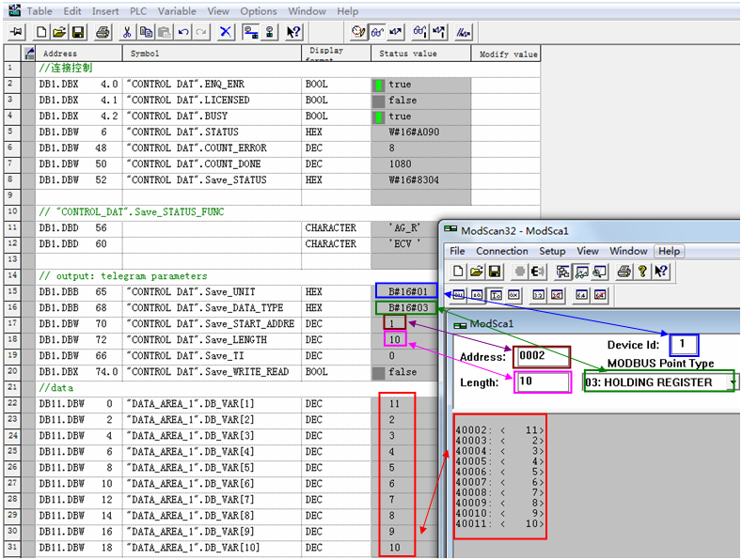The height and width of the screenshot is (560, 742).
Task: Expand the MODBUS Point Type dropdown
Action: coord(732,382)
